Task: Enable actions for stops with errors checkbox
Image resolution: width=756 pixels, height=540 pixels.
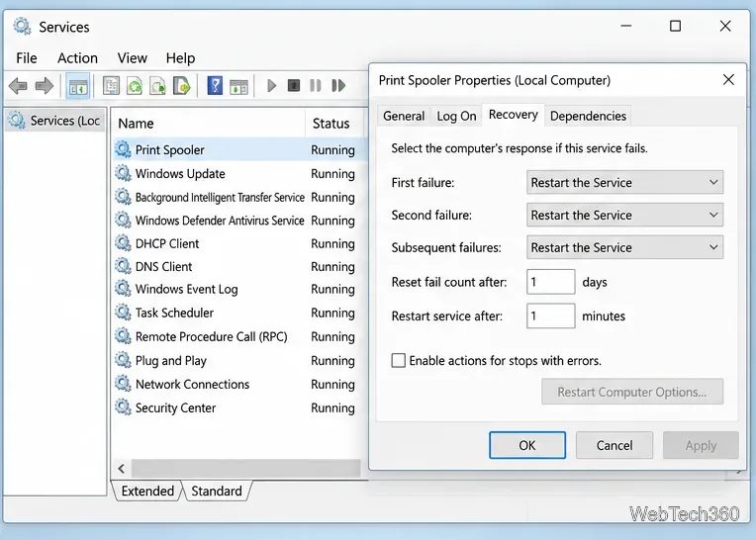Action: click(398, 360)
